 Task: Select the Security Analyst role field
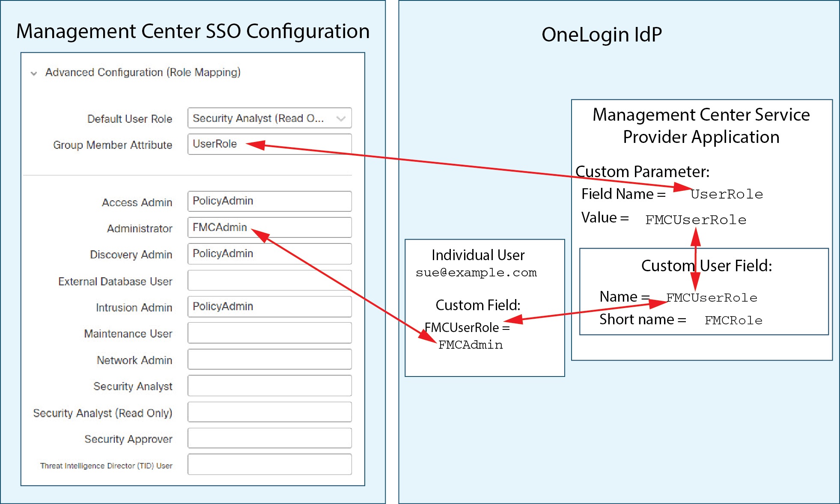click(x=269, y=385)
